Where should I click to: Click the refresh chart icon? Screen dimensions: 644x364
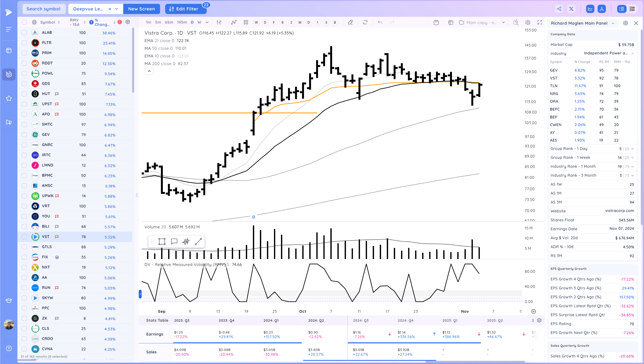365,23
